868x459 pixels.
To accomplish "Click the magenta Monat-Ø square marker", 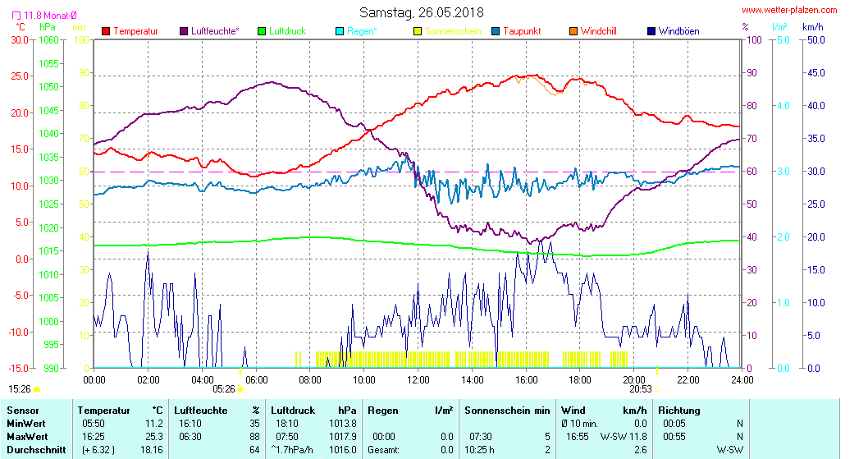I will coord(16,16).
